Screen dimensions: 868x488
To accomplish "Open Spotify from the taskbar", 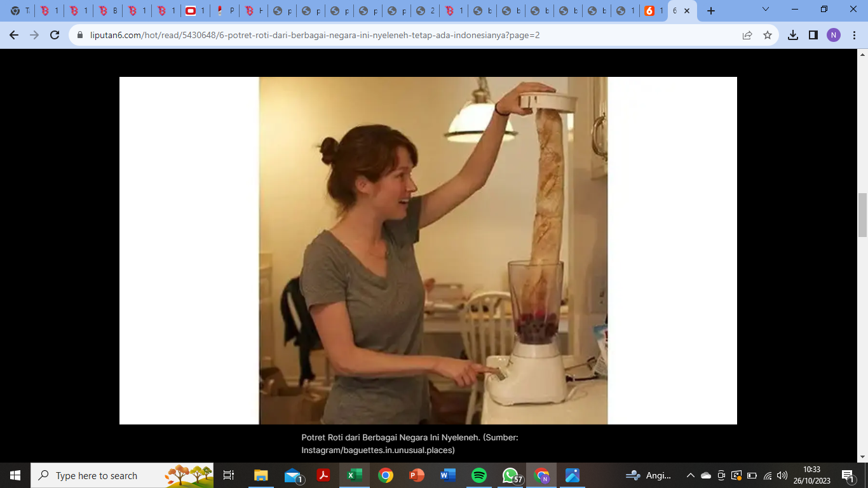I will (x=479, y=475).
